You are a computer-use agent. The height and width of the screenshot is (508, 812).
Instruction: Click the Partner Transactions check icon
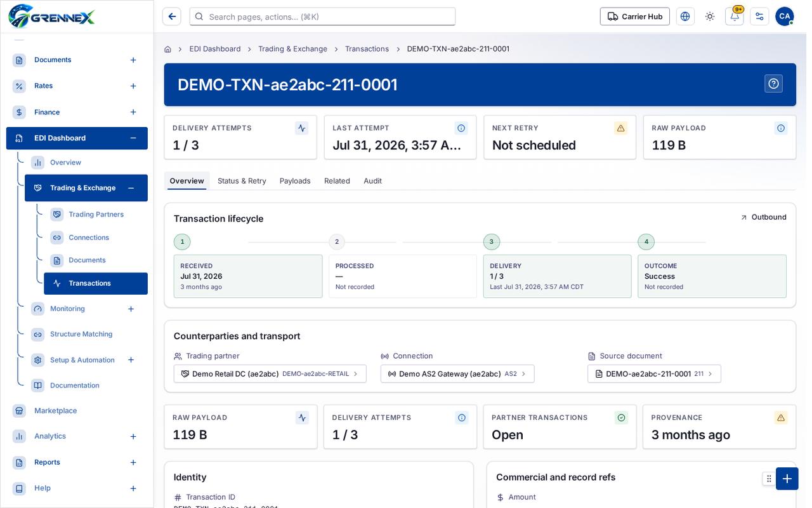(x=622, y=418)
